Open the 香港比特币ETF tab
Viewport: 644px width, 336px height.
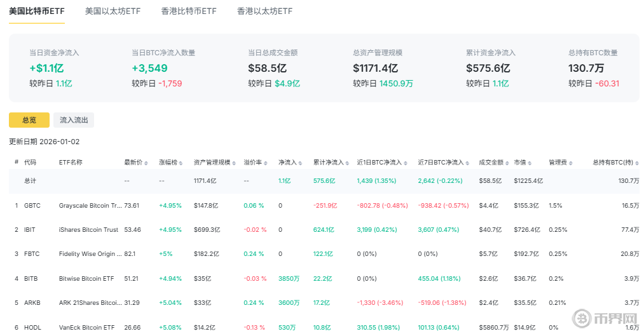point(188,11)
